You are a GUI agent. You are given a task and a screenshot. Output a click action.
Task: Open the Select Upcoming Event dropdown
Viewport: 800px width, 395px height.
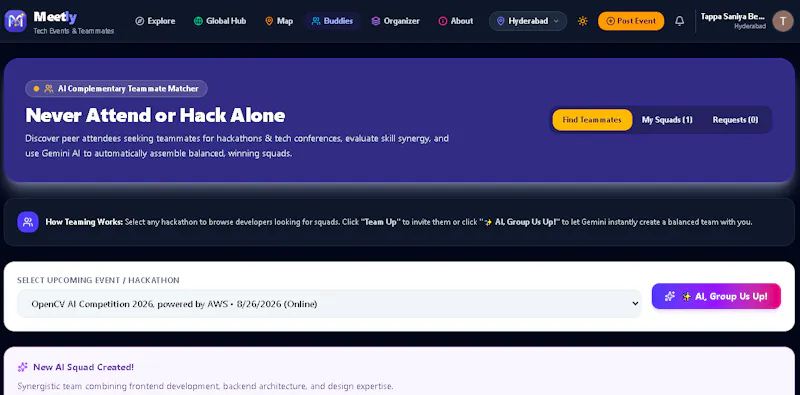click(x=329, y=304)
